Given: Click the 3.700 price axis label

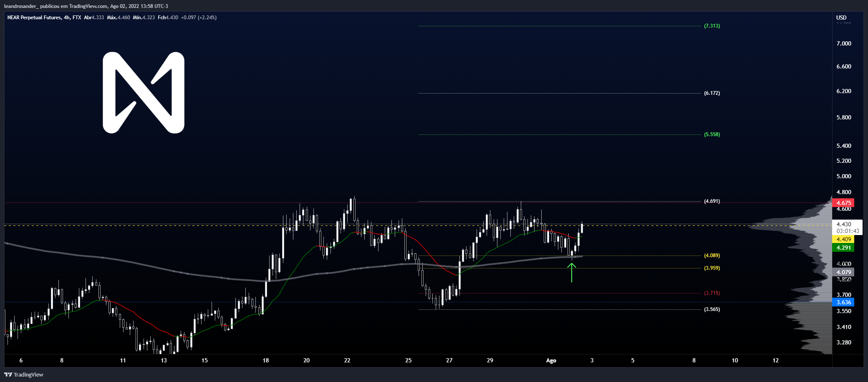Looking at the screenshot, I should 844,295.
